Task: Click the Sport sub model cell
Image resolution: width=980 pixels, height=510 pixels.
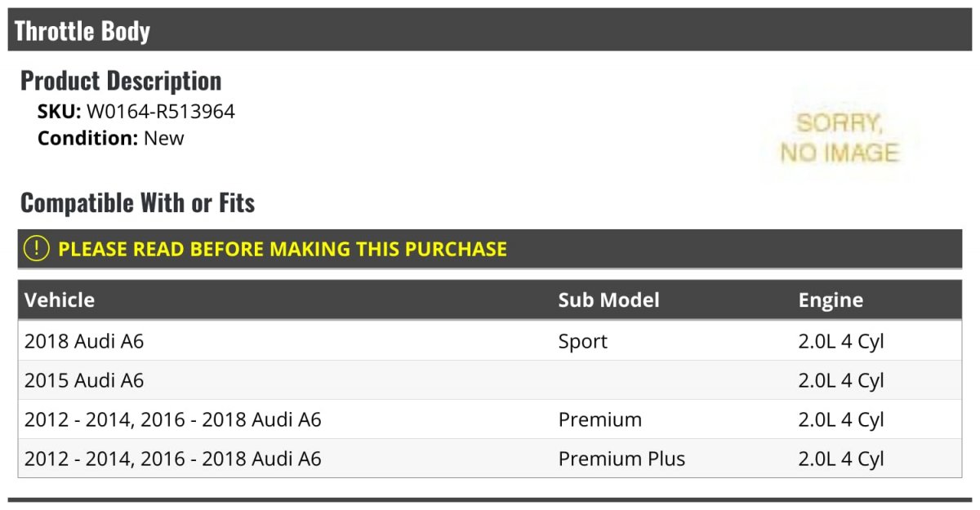Action: pyautogui.click(x=583, y=341)
